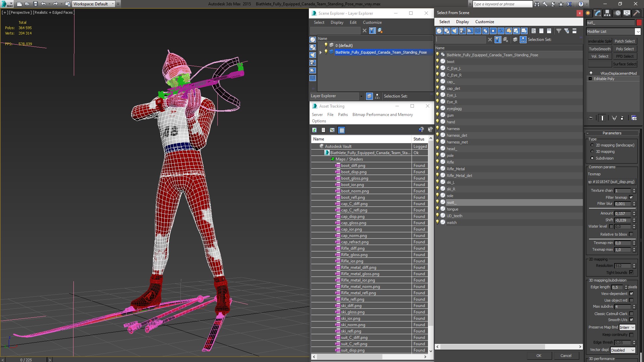Screen dimensions: 644x362
Task: Toggle Display Lights filter in Scene Explorer sidebar
Action: pos(313,55)
